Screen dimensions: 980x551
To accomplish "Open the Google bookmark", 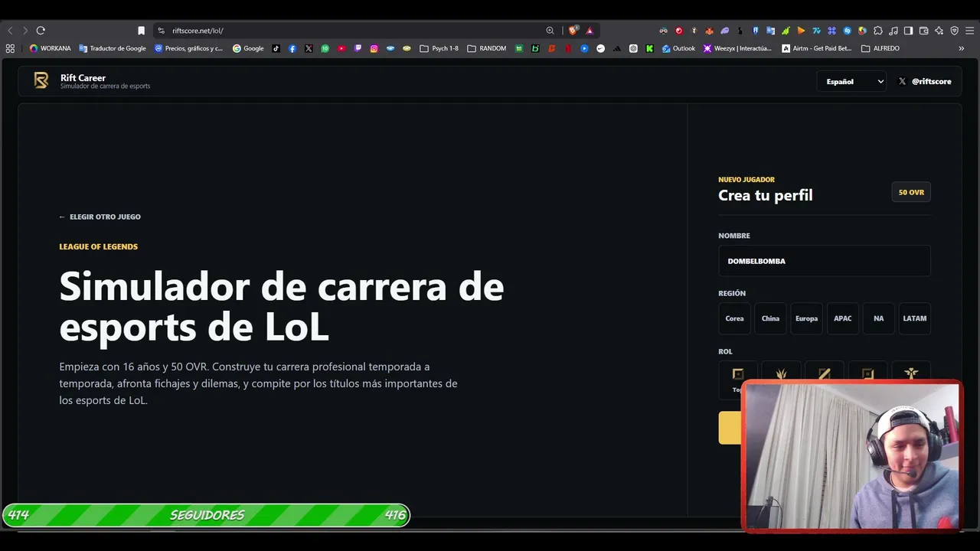I will coord(248,48).
